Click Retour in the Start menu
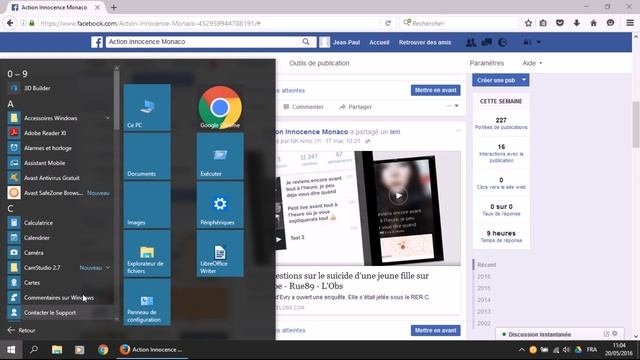 click(22, 330)
